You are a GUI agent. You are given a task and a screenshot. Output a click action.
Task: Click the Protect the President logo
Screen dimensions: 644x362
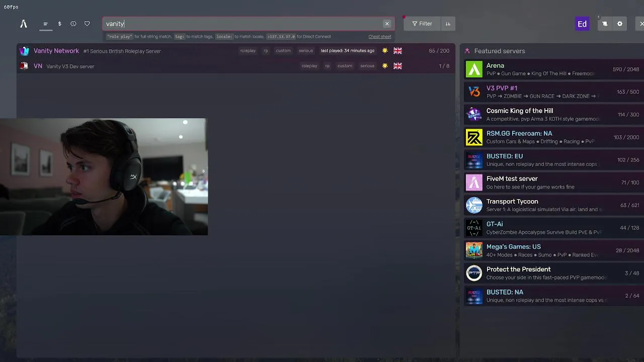[x=474, y=273]
